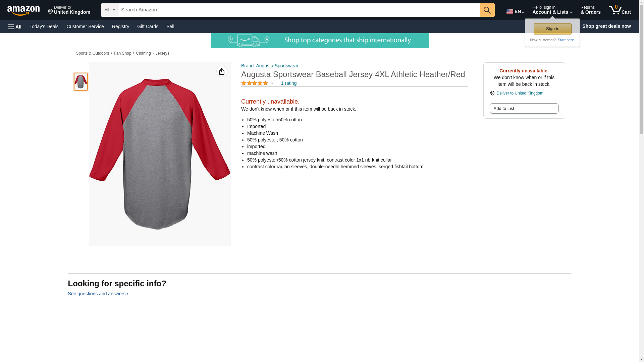Open the shopping cart
This screenshot has height=362, width=644.
[x=620, y=10]
